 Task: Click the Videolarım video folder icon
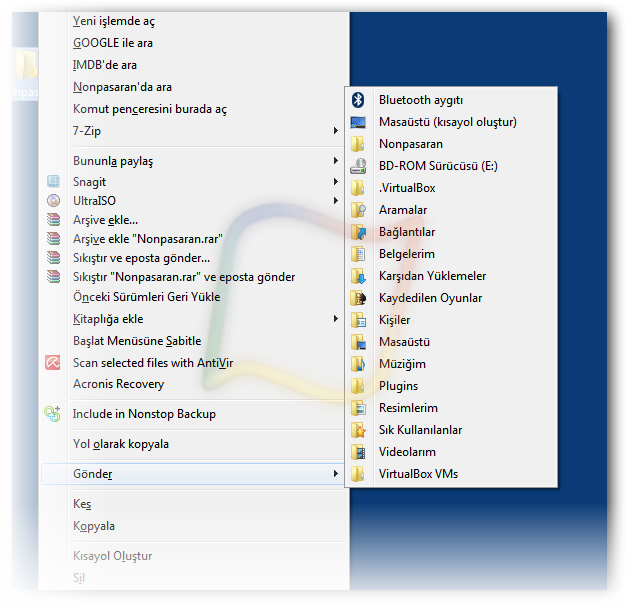pos(358,452)
